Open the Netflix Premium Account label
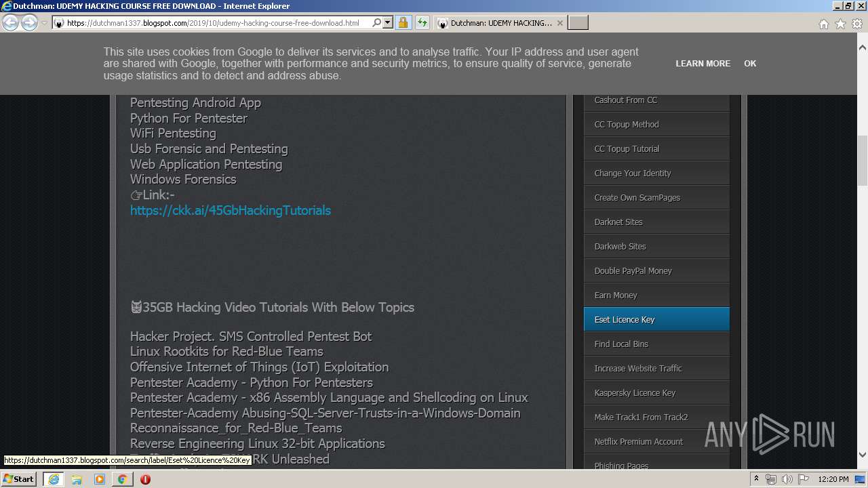 [656, 442]
